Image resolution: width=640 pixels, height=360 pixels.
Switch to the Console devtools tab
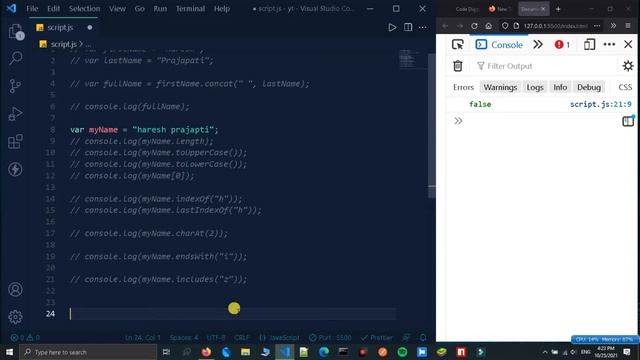point(499,44)
